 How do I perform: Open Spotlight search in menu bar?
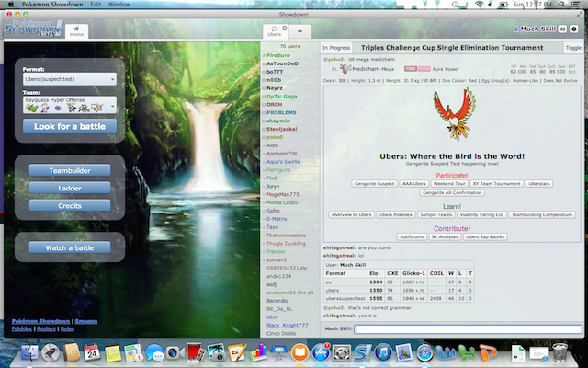[561, 4]
